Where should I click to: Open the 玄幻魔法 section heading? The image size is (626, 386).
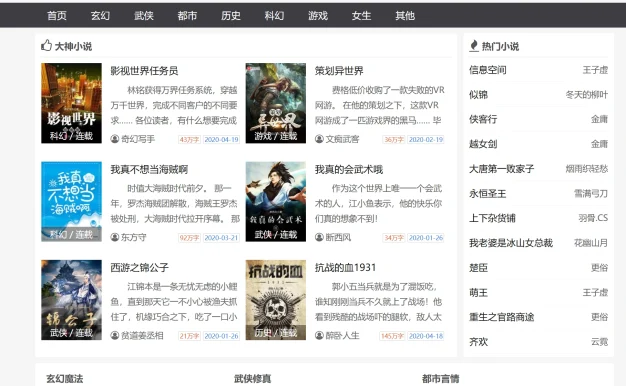coord(65,378)
